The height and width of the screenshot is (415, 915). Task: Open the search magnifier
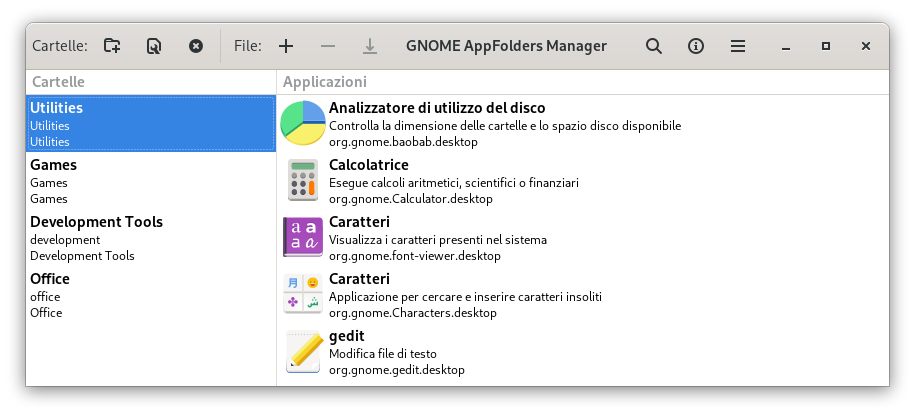click(654, 46)
